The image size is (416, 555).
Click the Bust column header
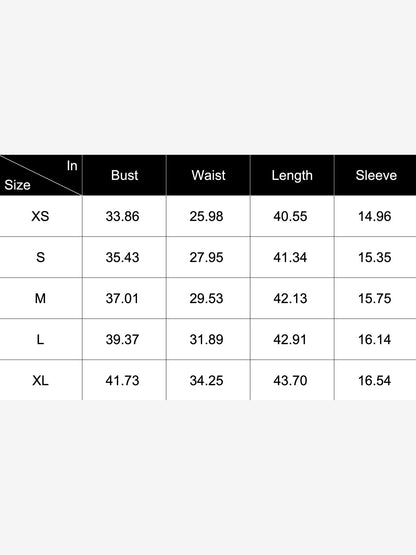click(124, 175)
